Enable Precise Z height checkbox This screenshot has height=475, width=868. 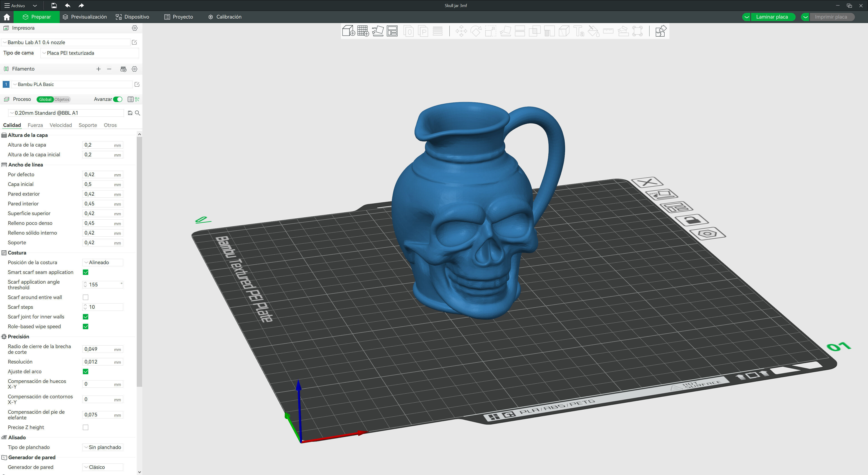click(x=86, y=427)
